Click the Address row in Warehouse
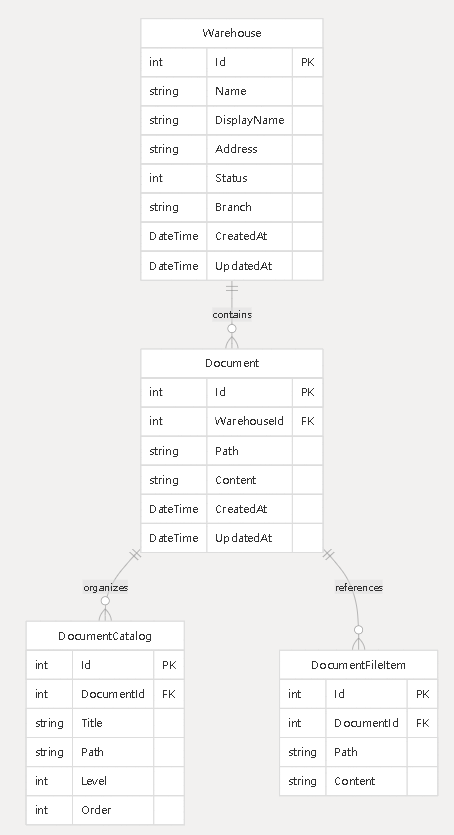Screen dimensions: 454x835 [232, 149]
